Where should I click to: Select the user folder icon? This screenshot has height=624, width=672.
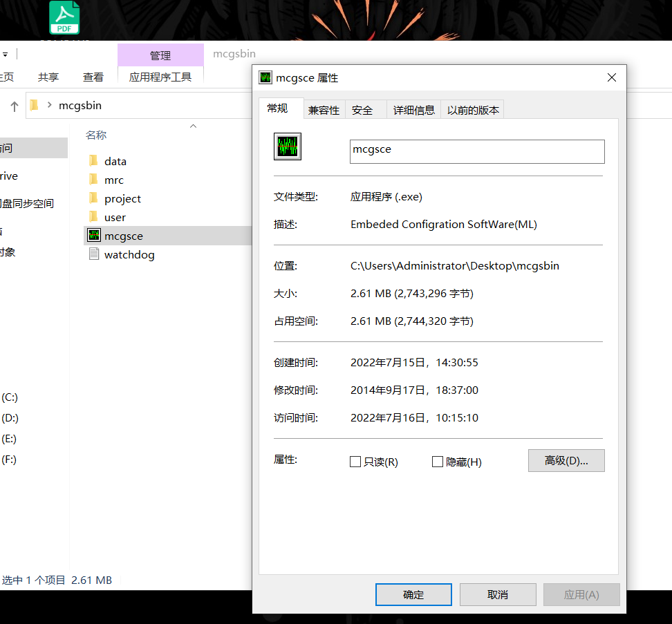[x=94, y=217]
